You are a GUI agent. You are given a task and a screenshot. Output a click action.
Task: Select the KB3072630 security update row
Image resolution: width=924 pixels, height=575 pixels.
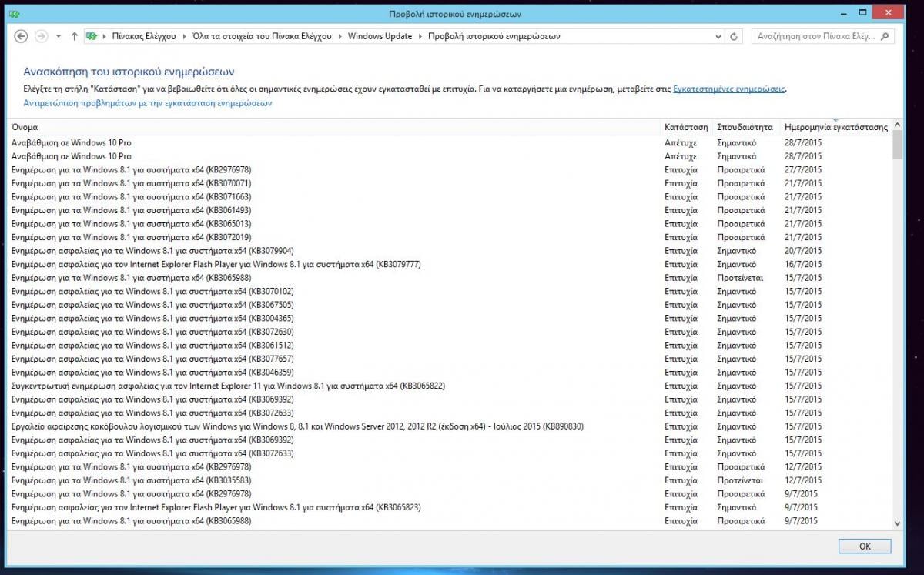(450, 332)
